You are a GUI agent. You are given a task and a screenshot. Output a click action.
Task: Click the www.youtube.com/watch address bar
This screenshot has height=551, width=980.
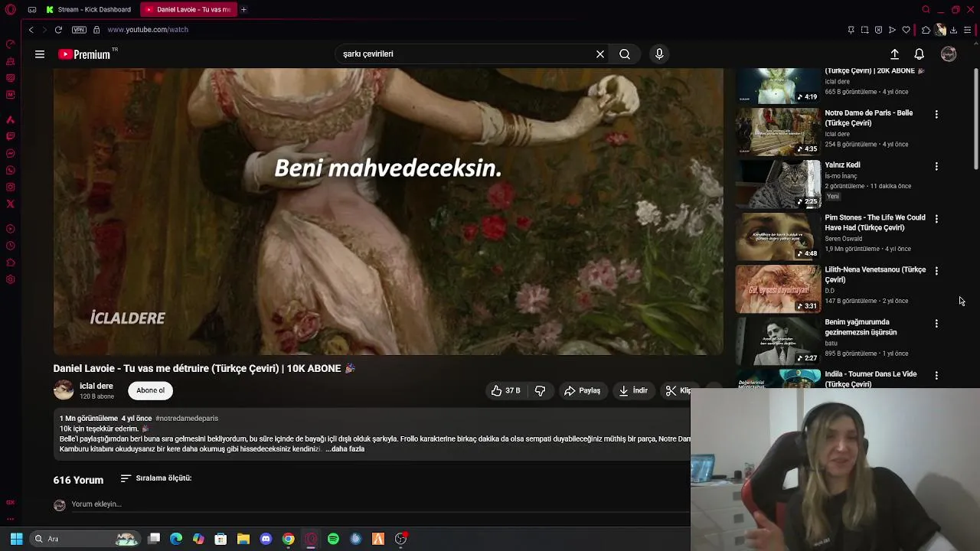[148, 30]
